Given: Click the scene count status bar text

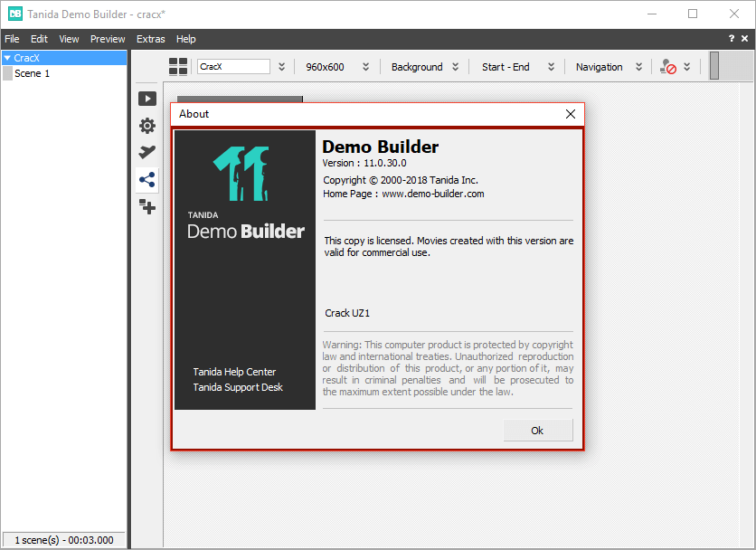Looking at the screenshot, I should tap(64, 540).
